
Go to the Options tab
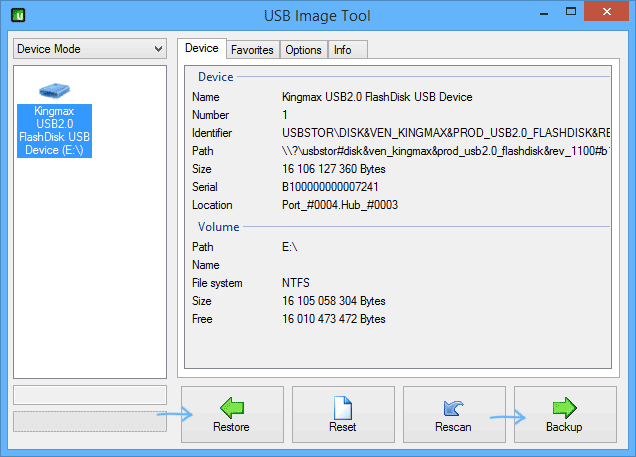[303, 50]
